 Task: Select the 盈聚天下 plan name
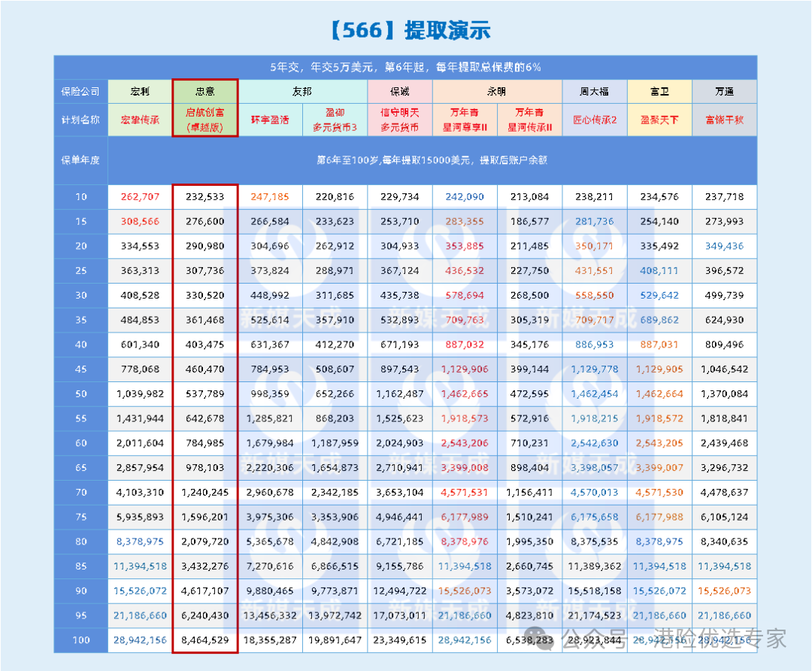[x=660, y=120]
